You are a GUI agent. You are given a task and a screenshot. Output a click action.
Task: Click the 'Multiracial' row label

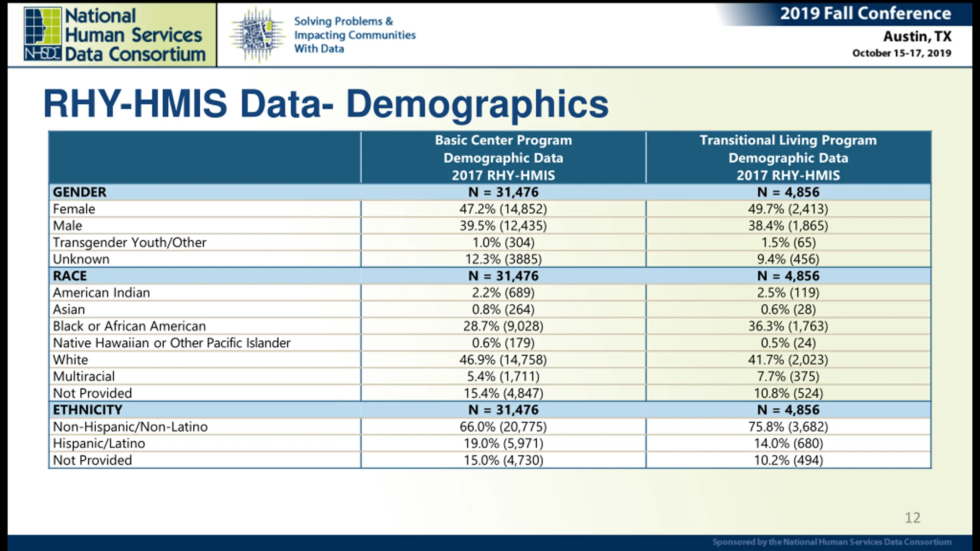(x=84, y=377)
